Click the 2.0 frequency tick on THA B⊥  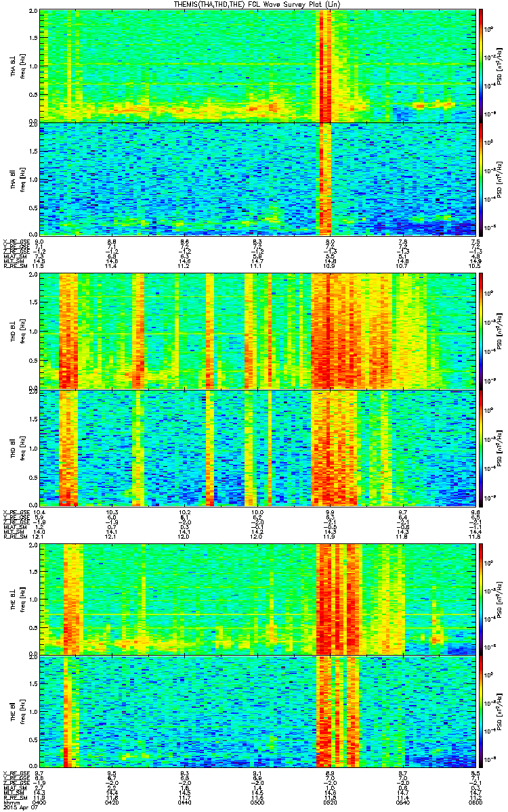pos(33,11)
